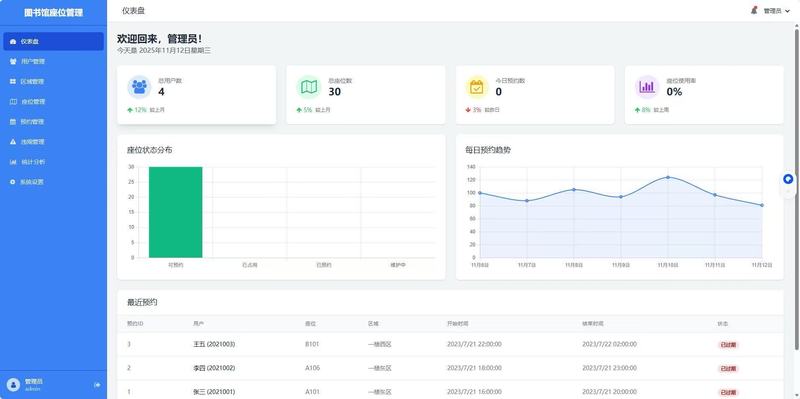The width and height of the screenshot is (800, 399).
Task: Open 违规管理 sidebar item
Action: (x=53, y=142)
